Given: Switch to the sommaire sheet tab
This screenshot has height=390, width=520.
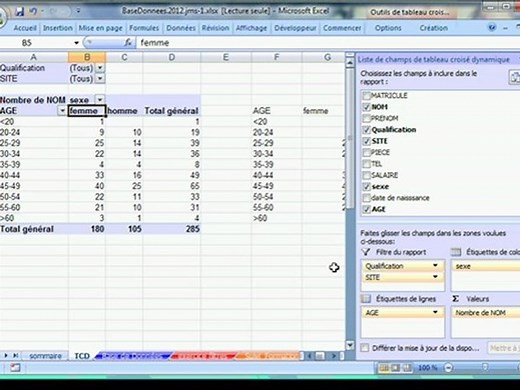Looking at the screenshot, I should pos(45,356).
